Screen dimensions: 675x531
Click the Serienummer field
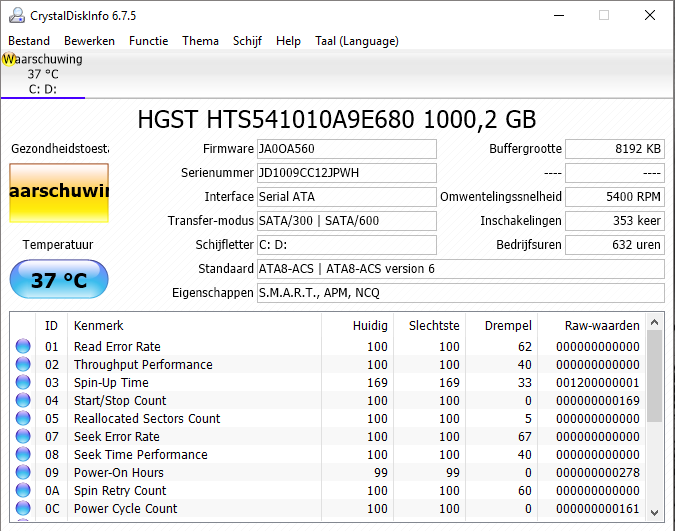coord(346,173)
